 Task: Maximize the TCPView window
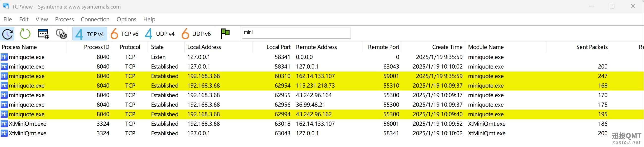click(612, 6)
